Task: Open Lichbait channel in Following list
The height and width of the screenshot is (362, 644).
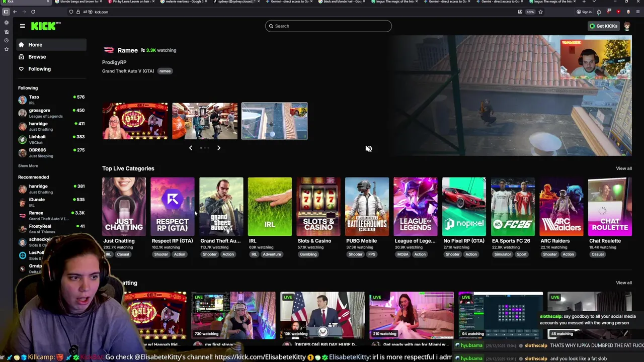Action: tap(51, 139)
